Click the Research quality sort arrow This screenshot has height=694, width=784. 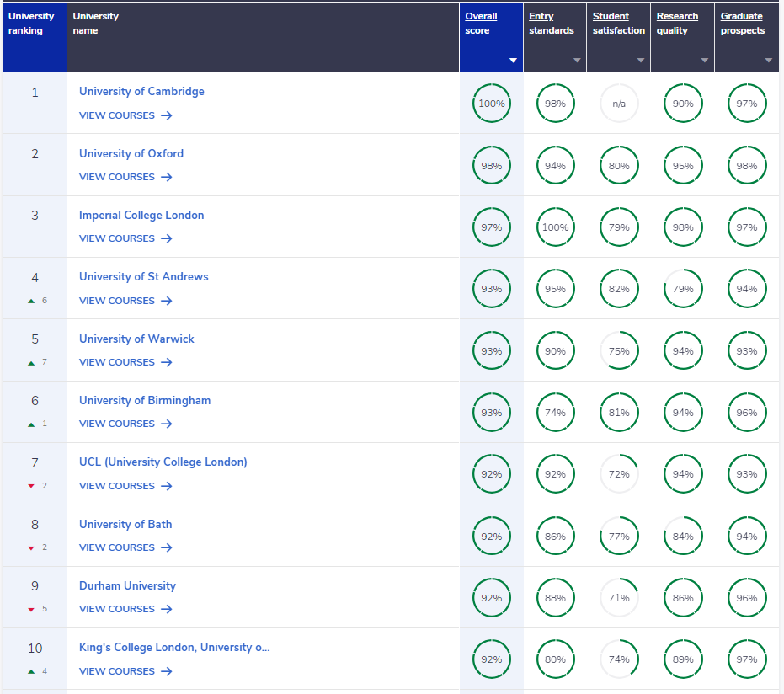coord(705,61)
